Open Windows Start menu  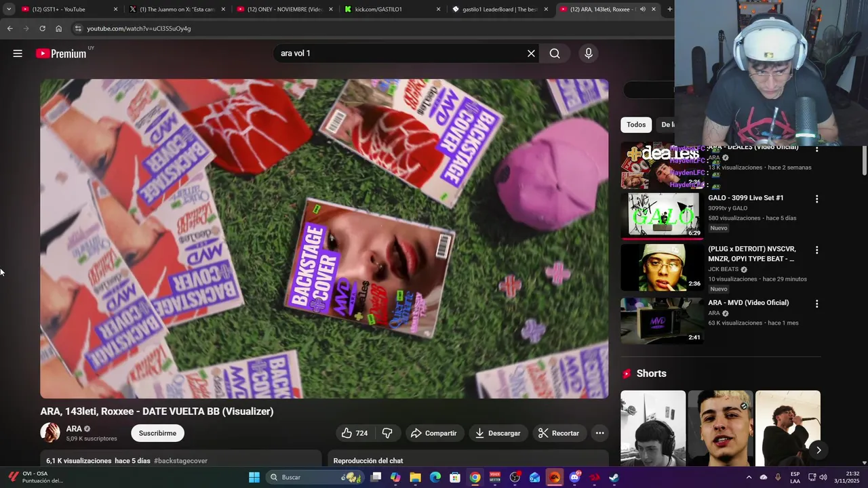pyautogui.click(x=254, y=477)
